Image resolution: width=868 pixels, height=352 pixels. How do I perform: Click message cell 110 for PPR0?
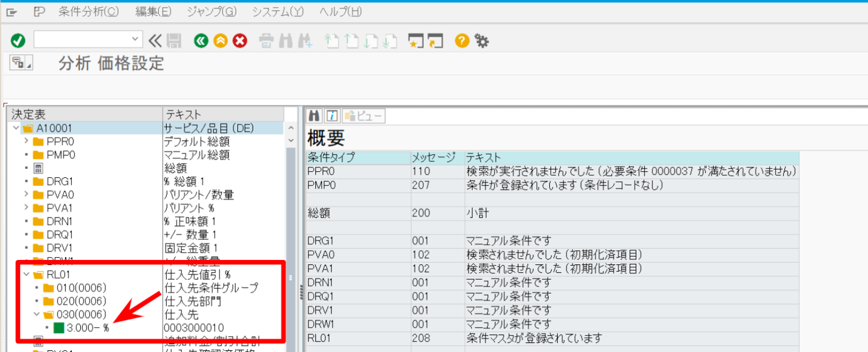tap(437, 171)
